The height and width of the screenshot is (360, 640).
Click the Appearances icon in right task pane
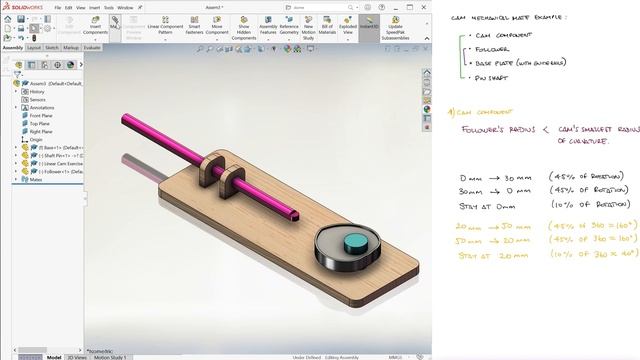(x=427, y=109)
